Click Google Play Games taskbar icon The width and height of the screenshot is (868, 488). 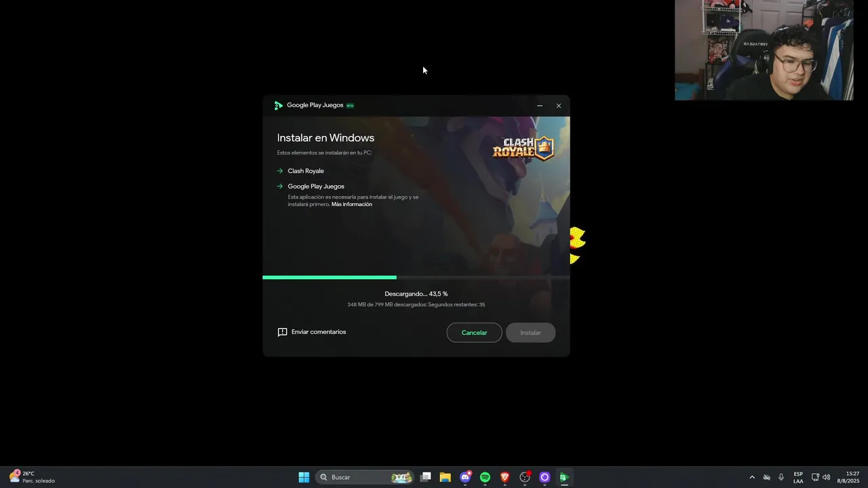[x=564, y=477]
